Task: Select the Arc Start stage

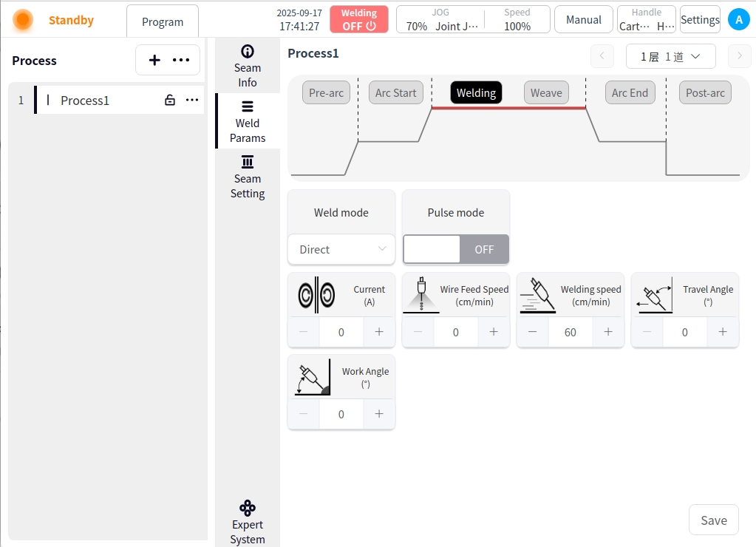Action: pos(395,92)
